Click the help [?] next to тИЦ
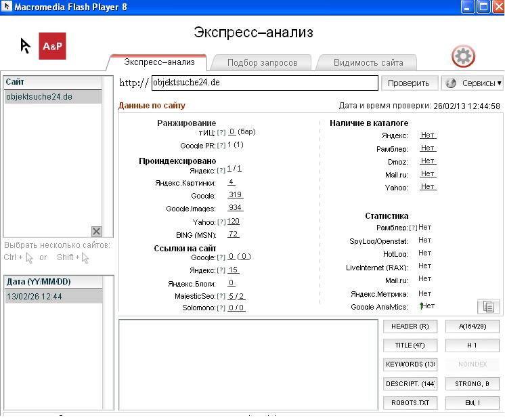 (x=221, y=132)
